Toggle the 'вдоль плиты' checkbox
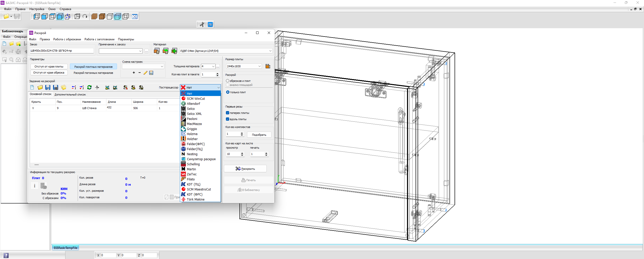This screenshot has height=259, width=644. [228, 119]
